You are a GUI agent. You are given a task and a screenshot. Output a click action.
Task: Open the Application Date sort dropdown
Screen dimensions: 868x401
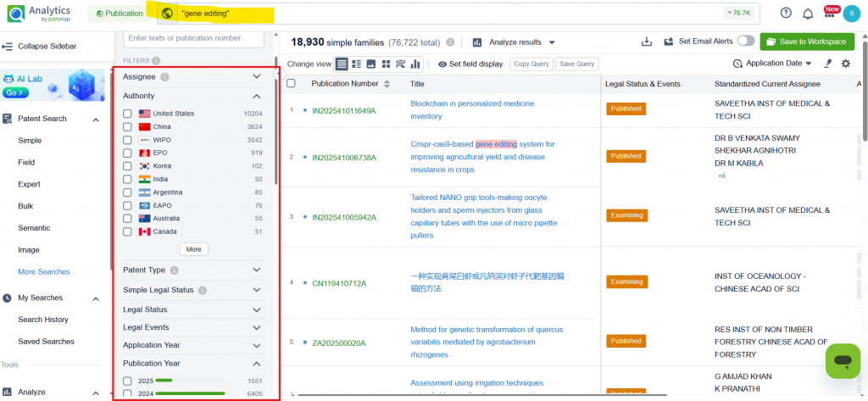click(772, 64)
